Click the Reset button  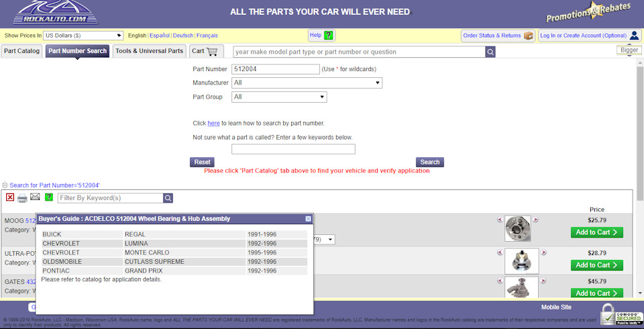202,162
